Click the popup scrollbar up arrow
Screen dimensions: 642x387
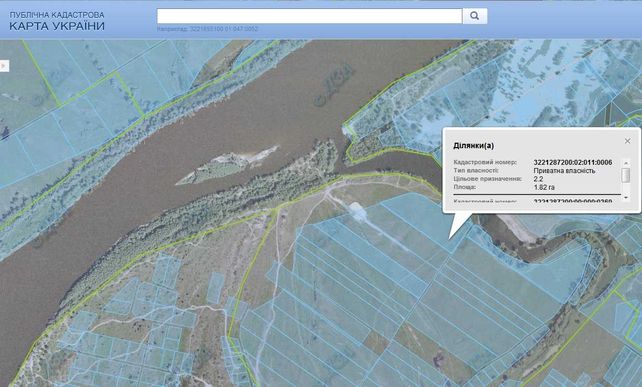point(626,163)
